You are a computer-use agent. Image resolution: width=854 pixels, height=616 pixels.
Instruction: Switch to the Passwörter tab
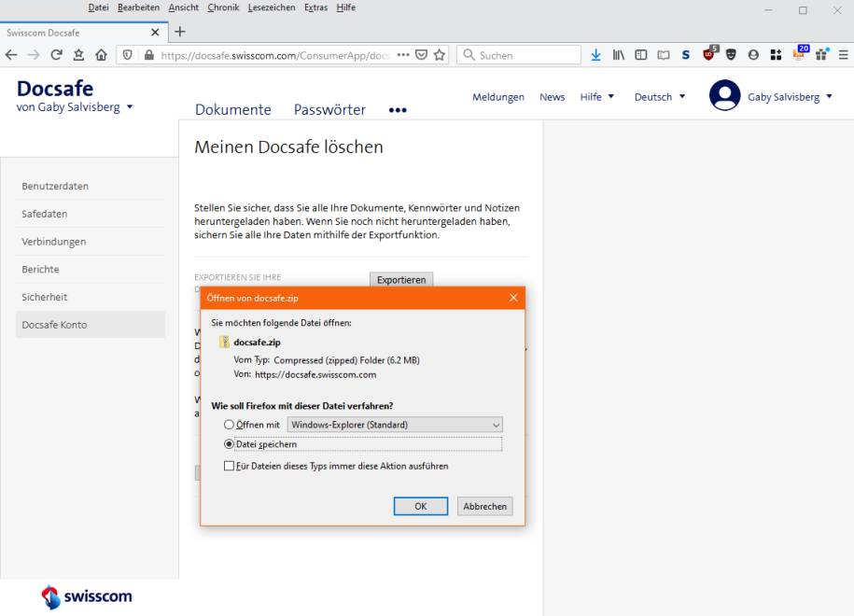[x=329, y=109]
